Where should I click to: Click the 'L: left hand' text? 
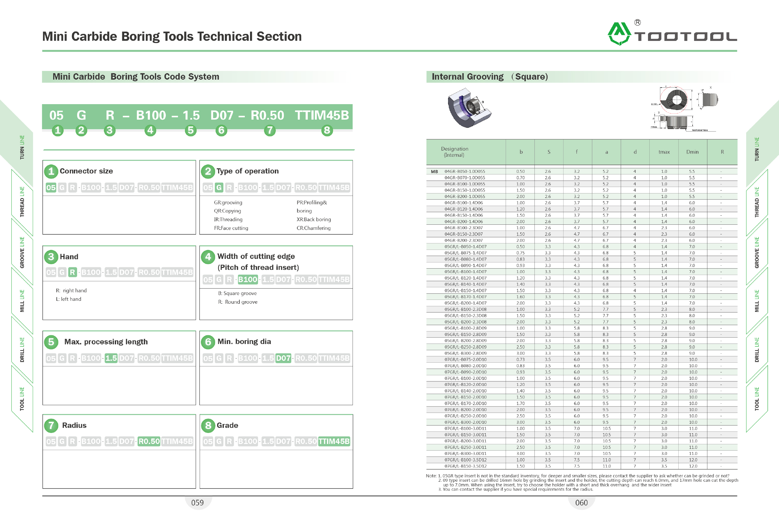click(68, 299)
